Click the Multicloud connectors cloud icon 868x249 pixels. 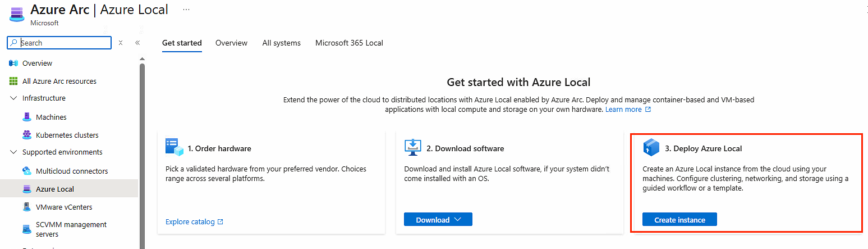pyautogui.click(x=26, y=171)
